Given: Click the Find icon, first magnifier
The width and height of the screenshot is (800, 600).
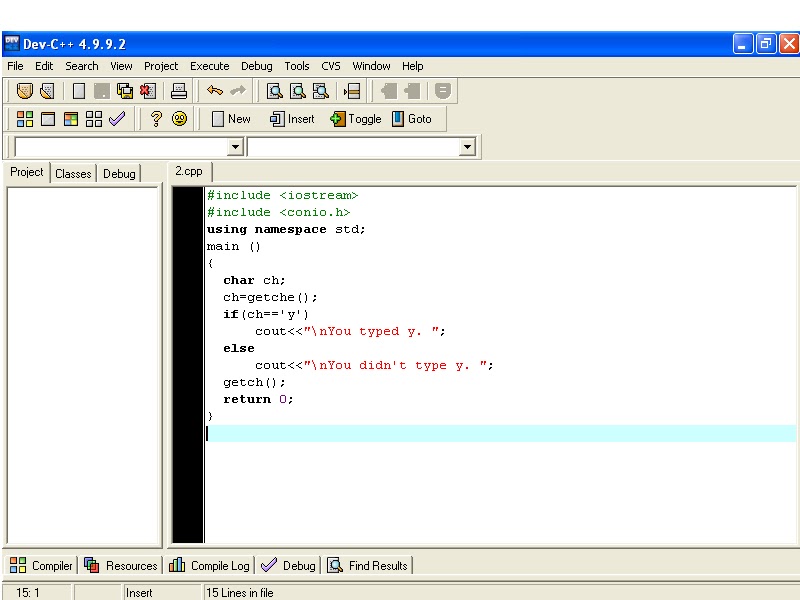Looking at the screenshot, I should click(274, 91).
